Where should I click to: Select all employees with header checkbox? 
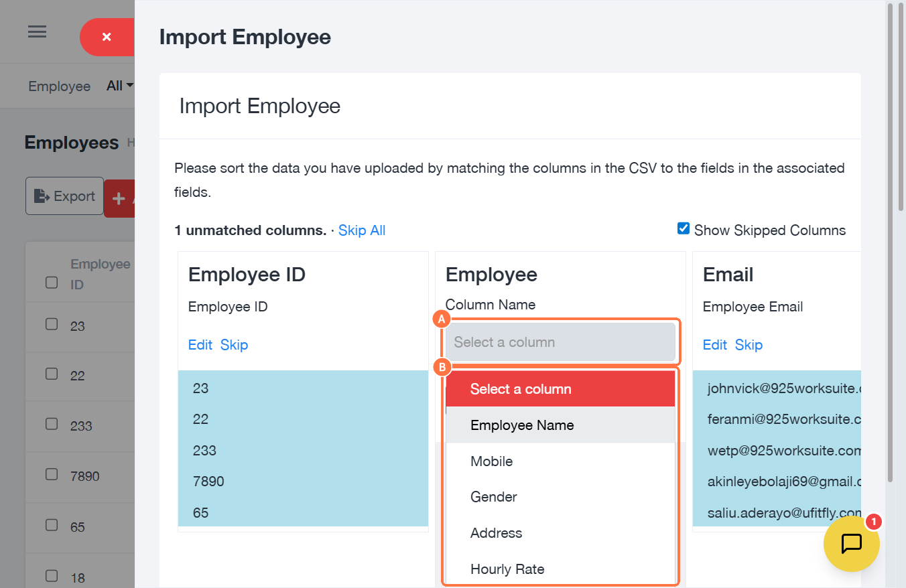[52, 282]
